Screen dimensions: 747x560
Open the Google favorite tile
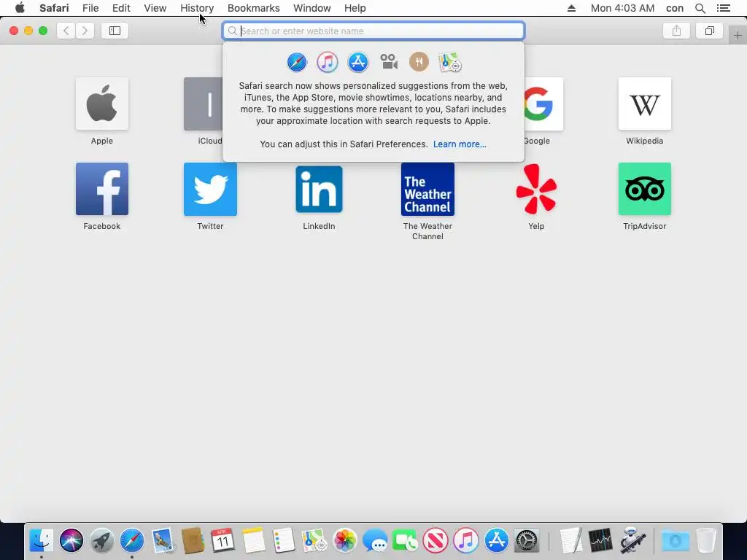[543, 104]
